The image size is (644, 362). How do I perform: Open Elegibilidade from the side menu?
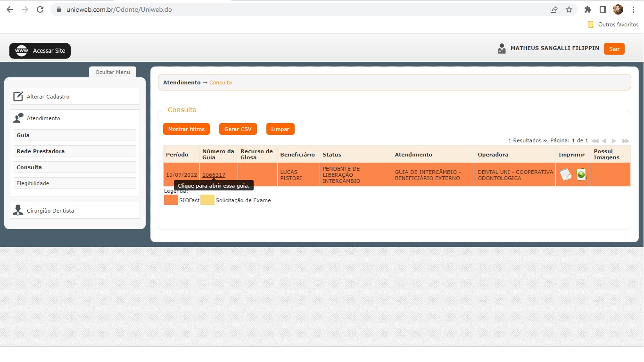coord(33,183)
